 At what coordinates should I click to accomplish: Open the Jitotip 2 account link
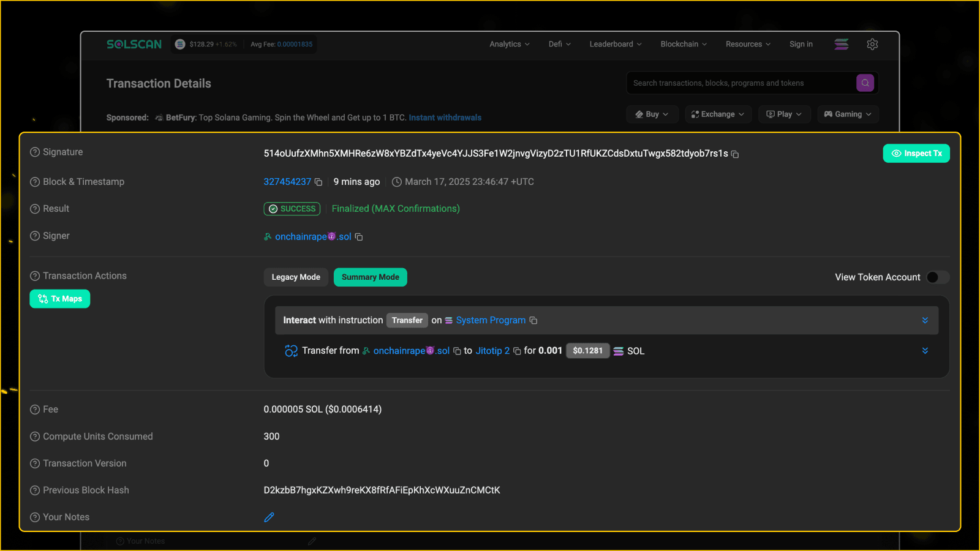492,351
